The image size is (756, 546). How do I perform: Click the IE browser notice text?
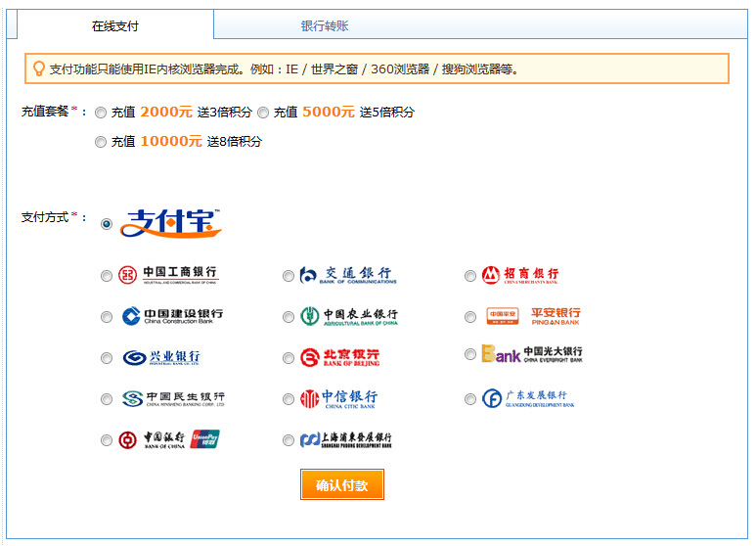284,69
